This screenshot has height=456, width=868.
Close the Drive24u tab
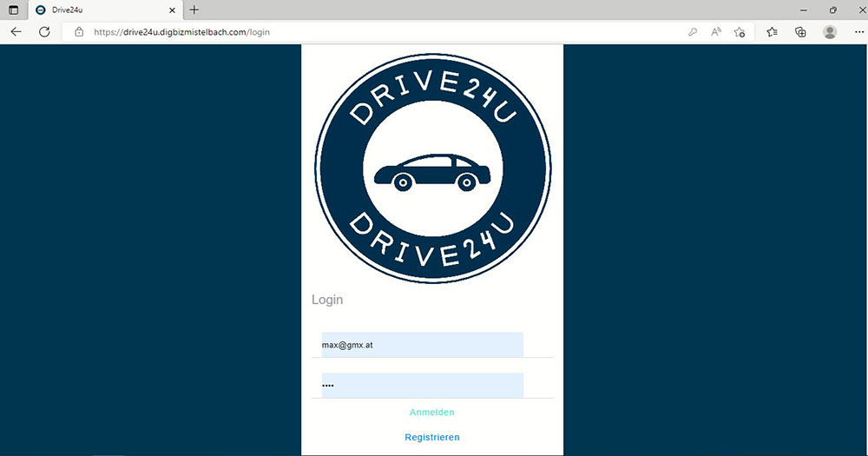coord(172,10)
